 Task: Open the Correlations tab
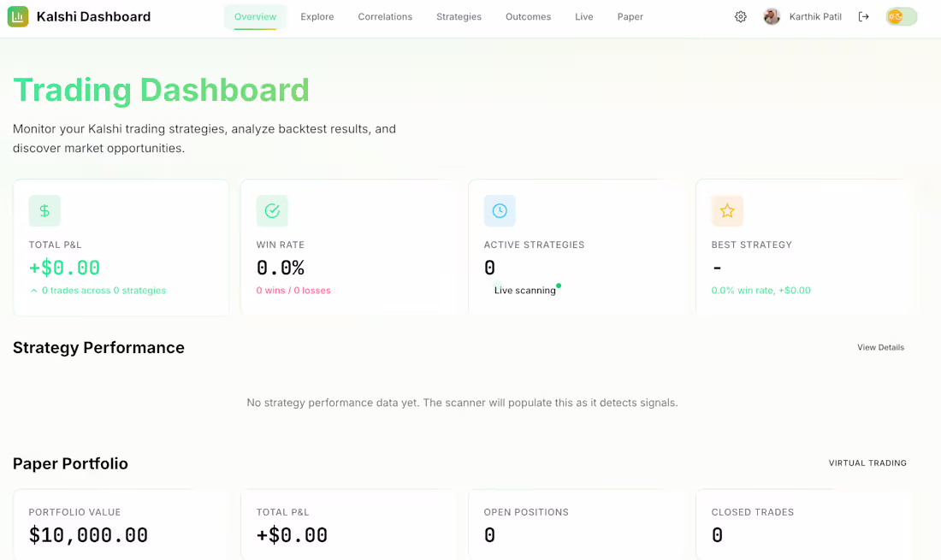pyautogui.click(x=385, y=17)
